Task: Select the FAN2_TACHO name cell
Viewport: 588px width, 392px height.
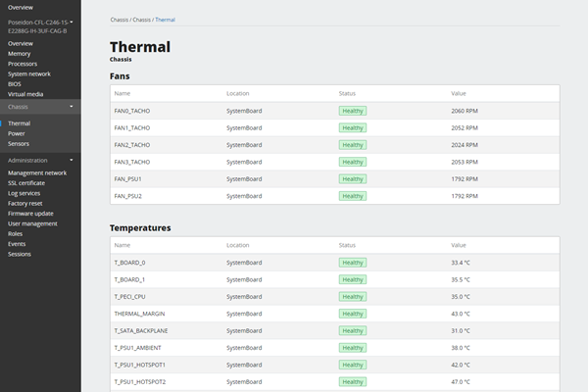Action: tap(132, 145)
